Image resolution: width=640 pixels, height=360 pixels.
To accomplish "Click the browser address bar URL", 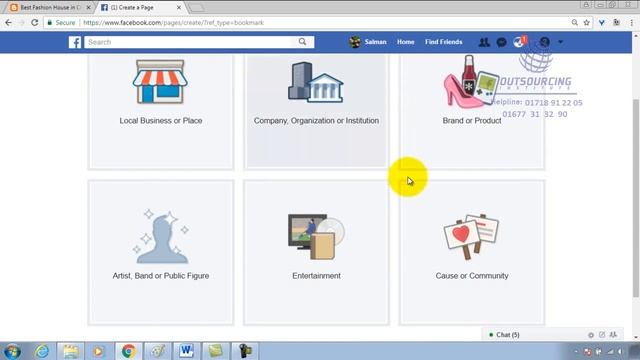I will [x=173, y=23].
